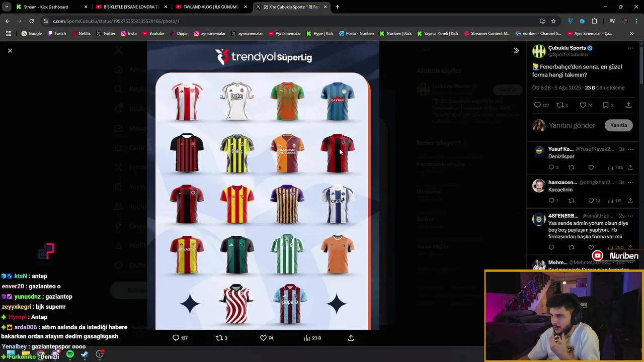644x362 pixels.
Task: Collapse the tweet side panel with double chevron
Action: pos(516,50)
